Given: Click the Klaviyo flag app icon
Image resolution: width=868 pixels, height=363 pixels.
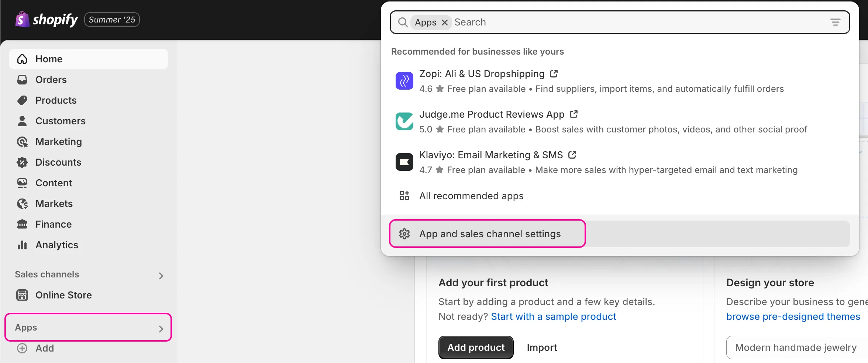Looking at the screenshot, I should point(404,162).
